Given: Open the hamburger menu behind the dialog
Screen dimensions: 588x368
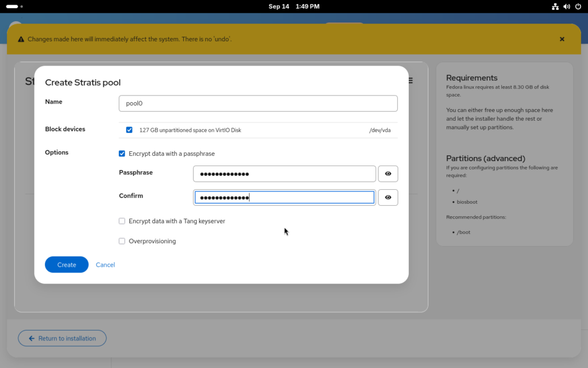Looking at the screenshot, I should tap(411, 80).
